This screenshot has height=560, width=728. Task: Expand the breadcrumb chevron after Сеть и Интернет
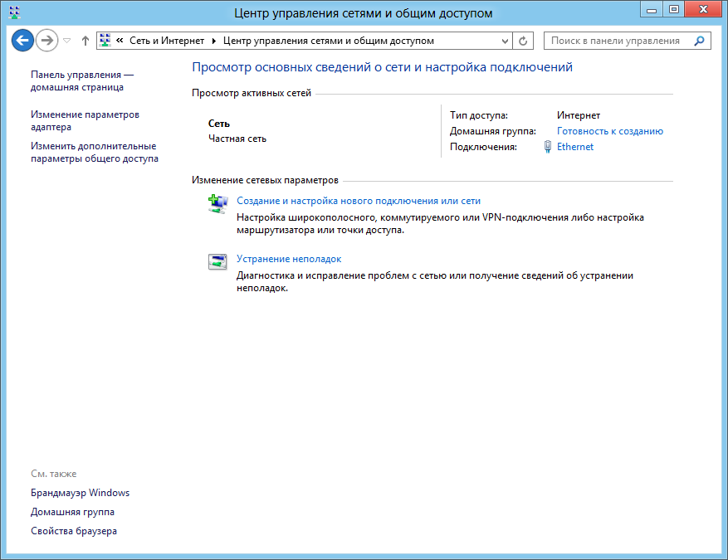(x=214, y=41)
